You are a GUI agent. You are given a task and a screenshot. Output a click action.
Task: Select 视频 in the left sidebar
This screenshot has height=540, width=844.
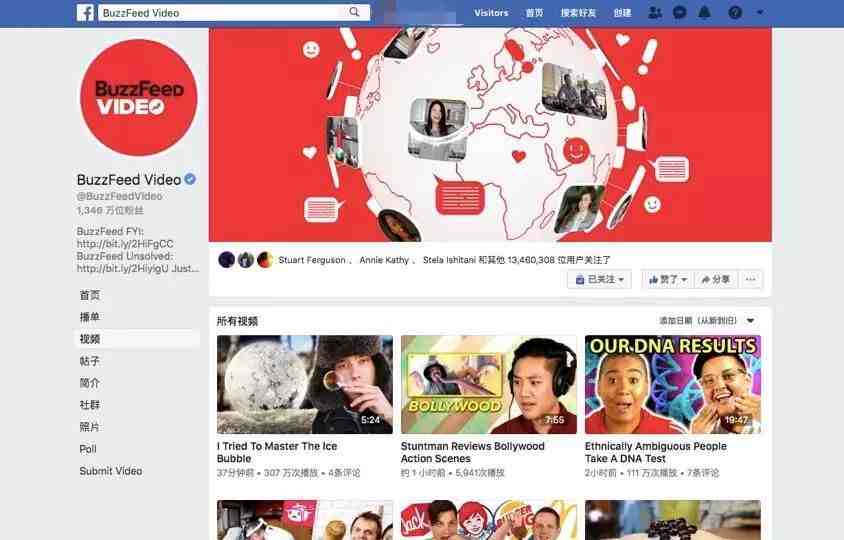[x=139, y=339]
